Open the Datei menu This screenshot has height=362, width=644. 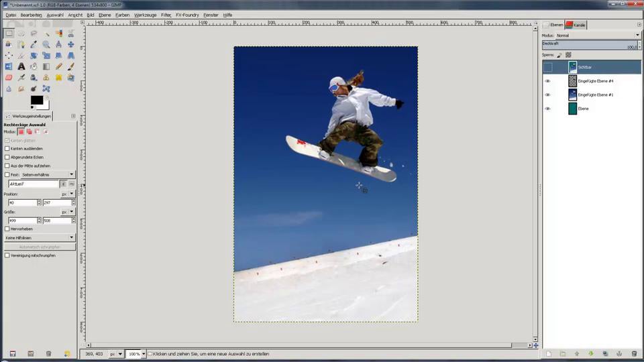[x=11, y=15]
